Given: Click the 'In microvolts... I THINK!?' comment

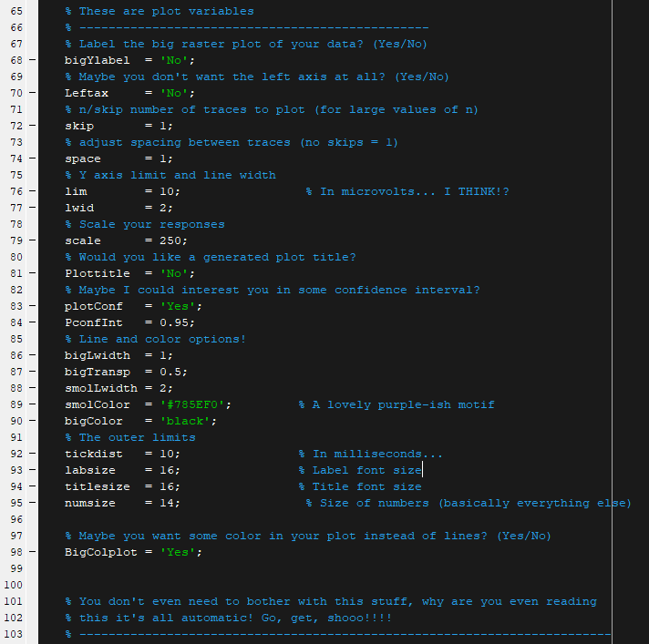Looking at the screenshot, I should pyautogui.click(x=407, y=191).
